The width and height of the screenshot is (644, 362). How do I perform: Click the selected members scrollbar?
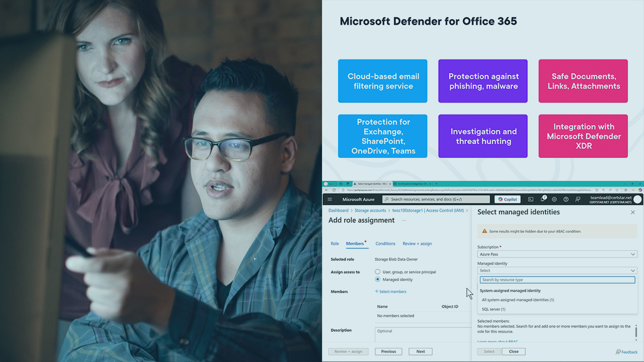pos(636,332)
